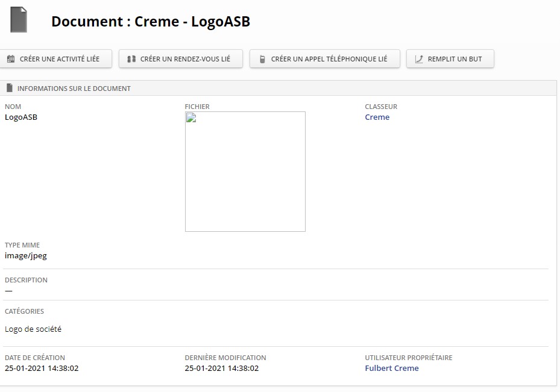
Task: Open the Fichier image preview box
Action: point(245,172)
